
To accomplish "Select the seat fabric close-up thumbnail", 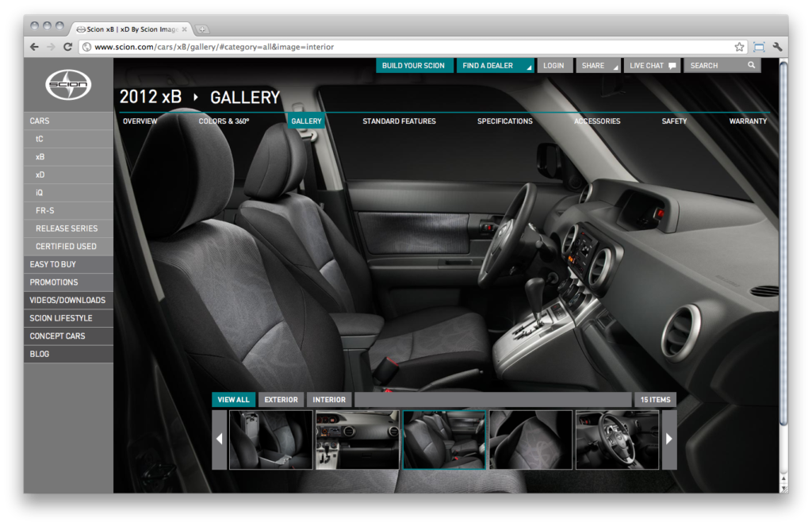I will (x=530, y=440).
